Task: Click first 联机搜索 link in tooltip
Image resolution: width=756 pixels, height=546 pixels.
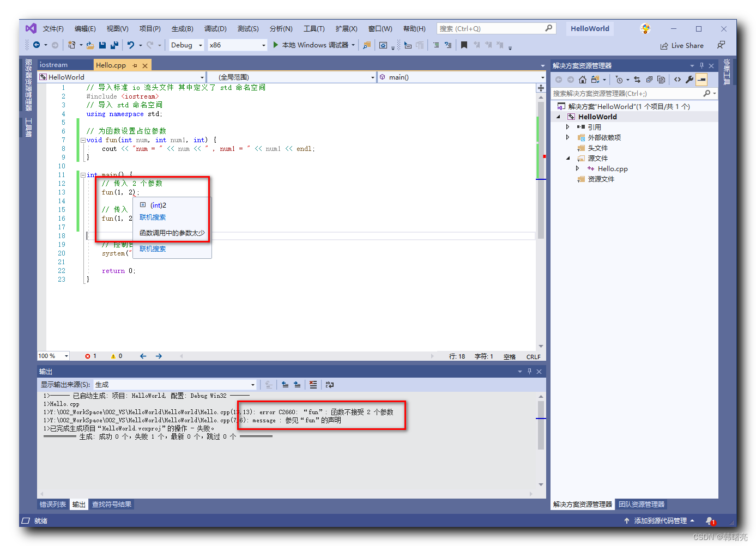Action: click(x=153, y=217)
